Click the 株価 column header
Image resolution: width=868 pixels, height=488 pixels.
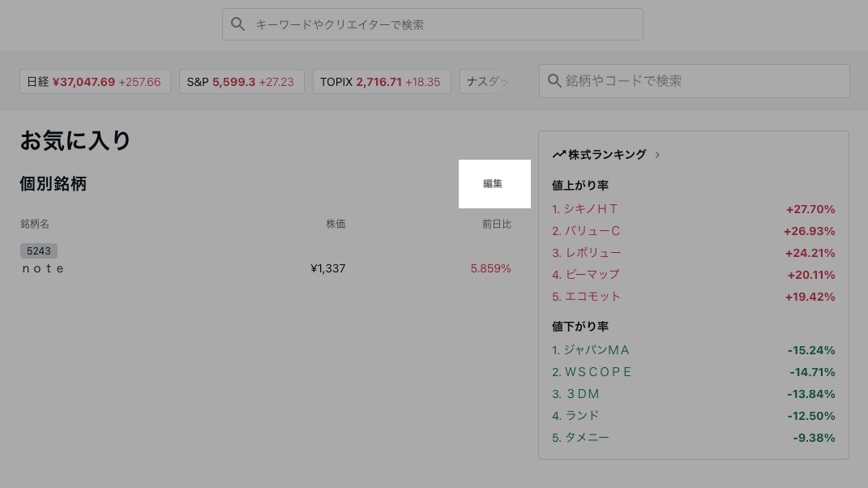point(336,224)
